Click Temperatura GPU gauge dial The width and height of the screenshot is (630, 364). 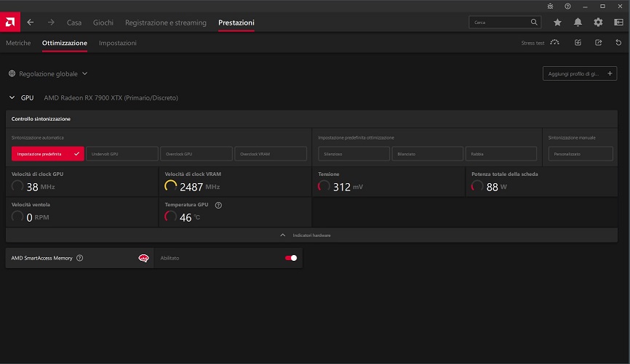coord(170,217)
